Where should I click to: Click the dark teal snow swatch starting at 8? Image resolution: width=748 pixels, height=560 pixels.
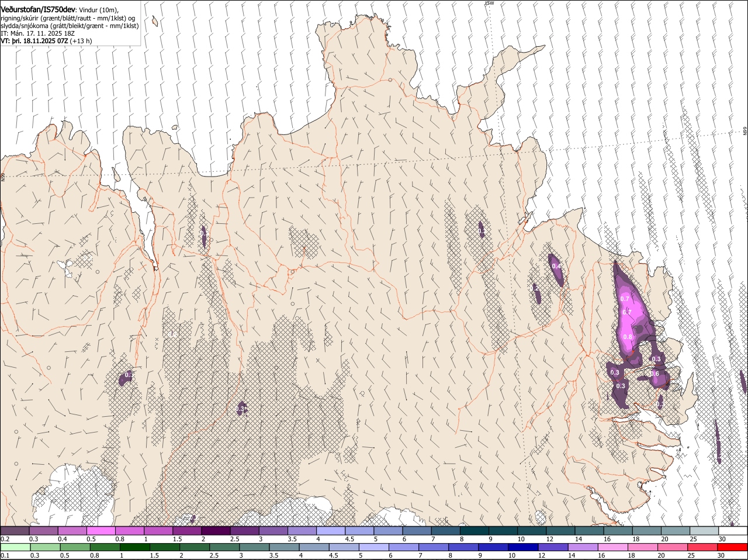click(474, 531)
